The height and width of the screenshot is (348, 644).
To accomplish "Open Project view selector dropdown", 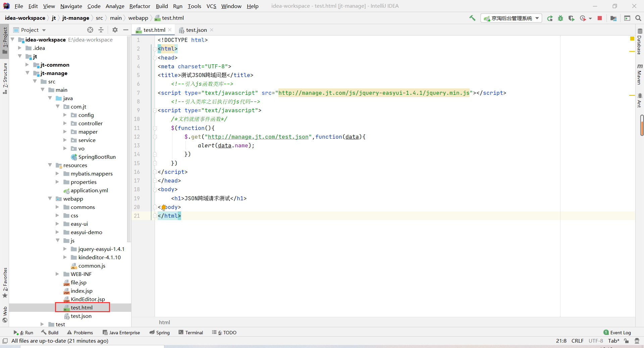I will point(30,30).
